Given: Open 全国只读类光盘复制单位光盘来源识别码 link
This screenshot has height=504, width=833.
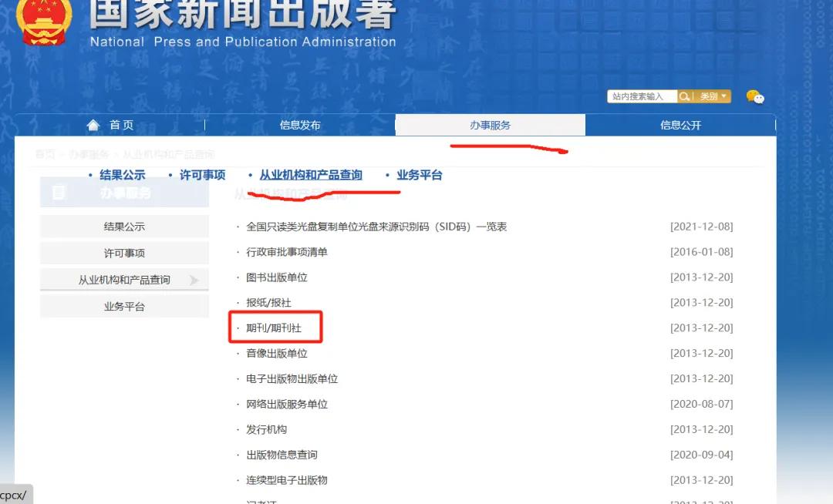Looking at the screenshot, I should click(x=376, y=227).
